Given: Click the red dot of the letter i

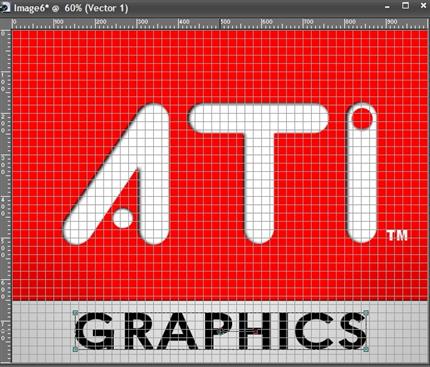Looking at the screenshot, I should 362,119.
